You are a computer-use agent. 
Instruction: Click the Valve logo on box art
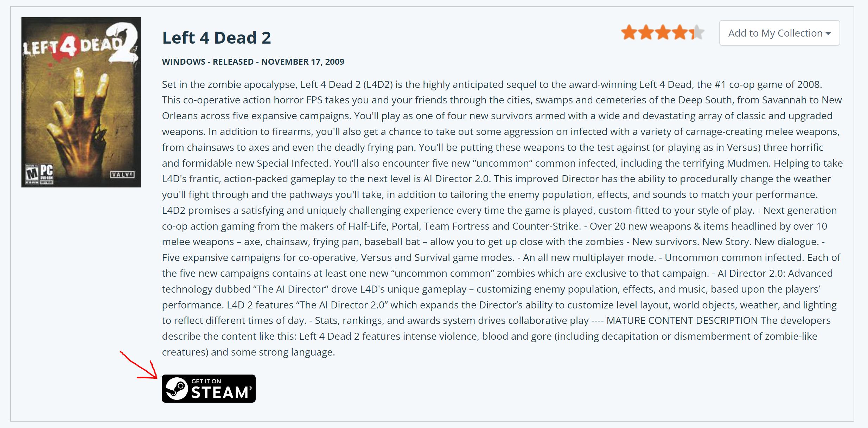[122, 174]
